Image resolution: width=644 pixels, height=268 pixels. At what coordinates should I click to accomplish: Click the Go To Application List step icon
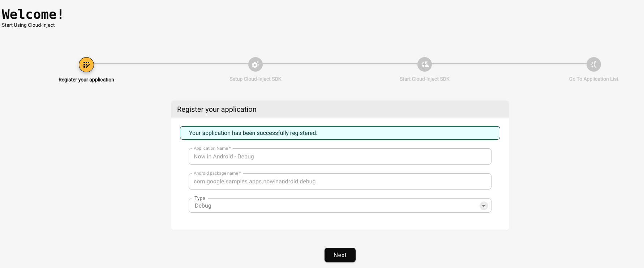[x=593, y=65]
